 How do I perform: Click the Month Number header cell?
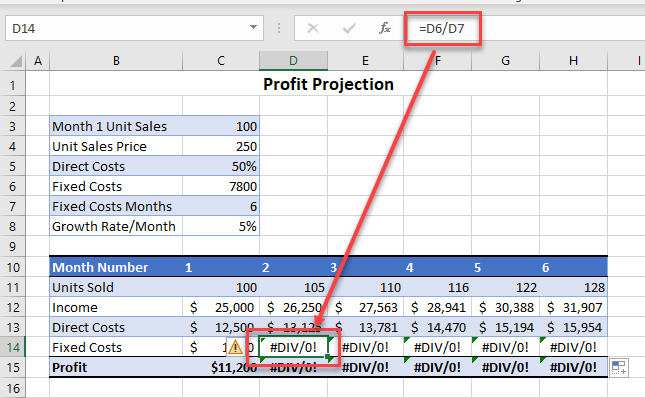[x=116, y=268]
